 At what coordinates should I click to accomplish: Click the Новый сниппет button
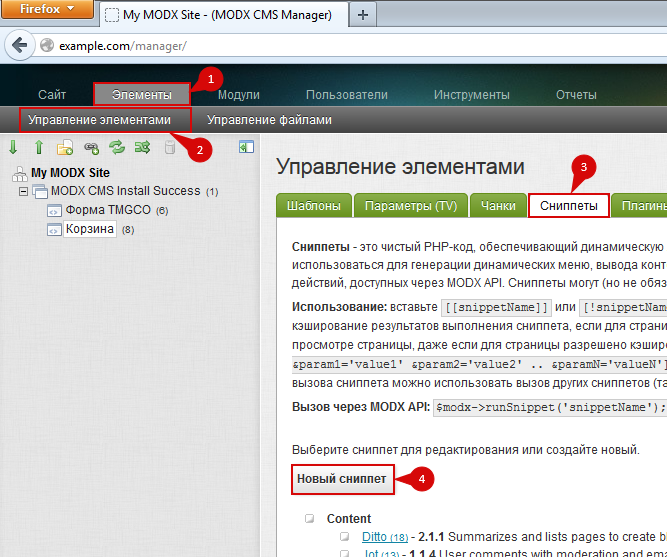click(x=342, y=479)
